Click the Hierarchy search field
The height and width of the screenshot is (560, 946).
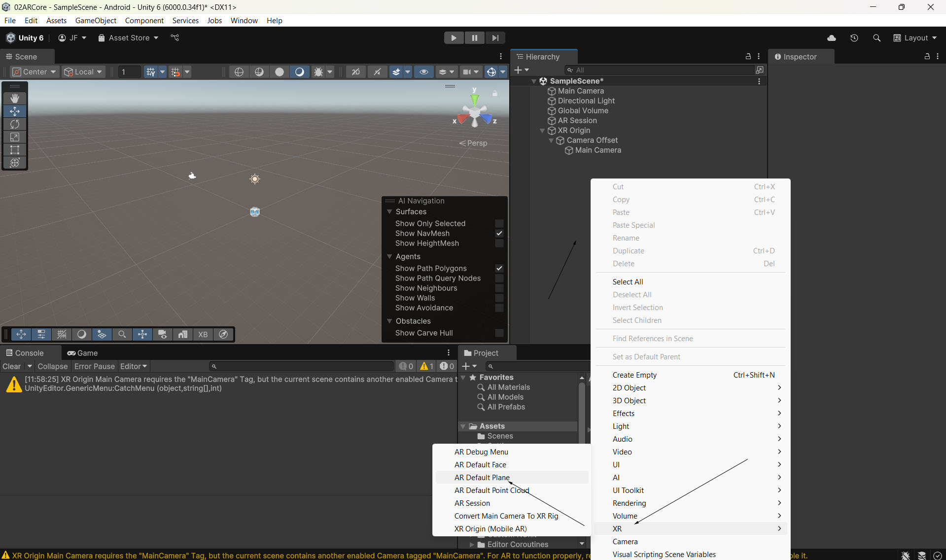(661, 70)
